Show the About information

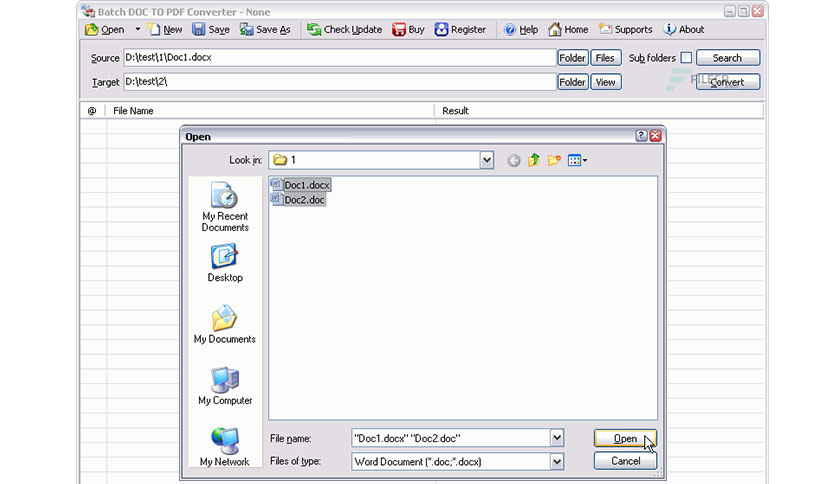pos(684,29)
